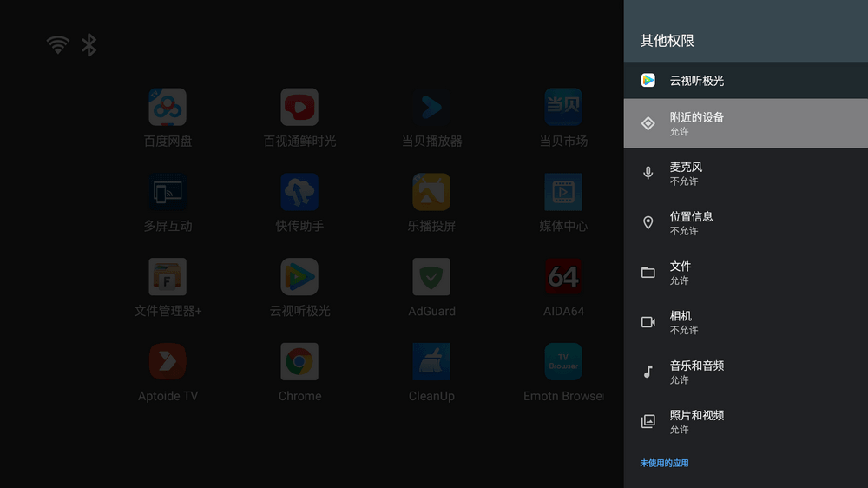Select the 附近的设备 permission item
The image size is (868, 488).
pos(745,123)
